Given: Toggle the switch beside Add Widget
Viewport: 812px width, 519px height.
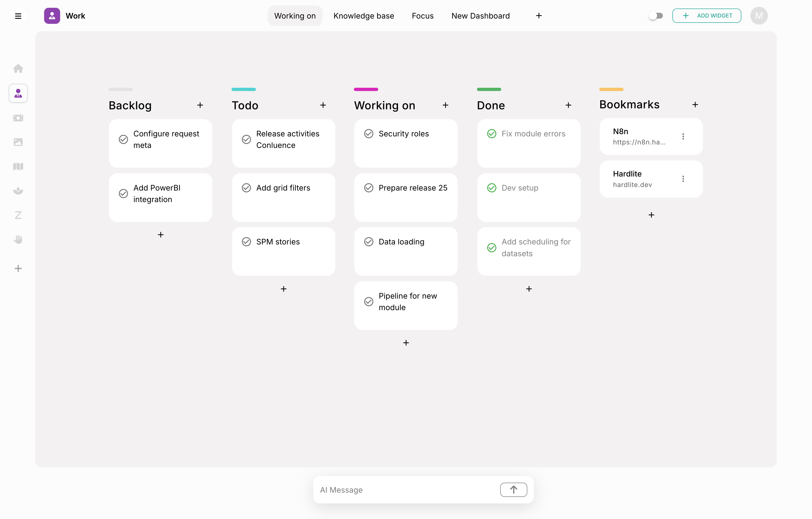Looking at the screenshot, I should pyautogui.click(x=656, y=16).
